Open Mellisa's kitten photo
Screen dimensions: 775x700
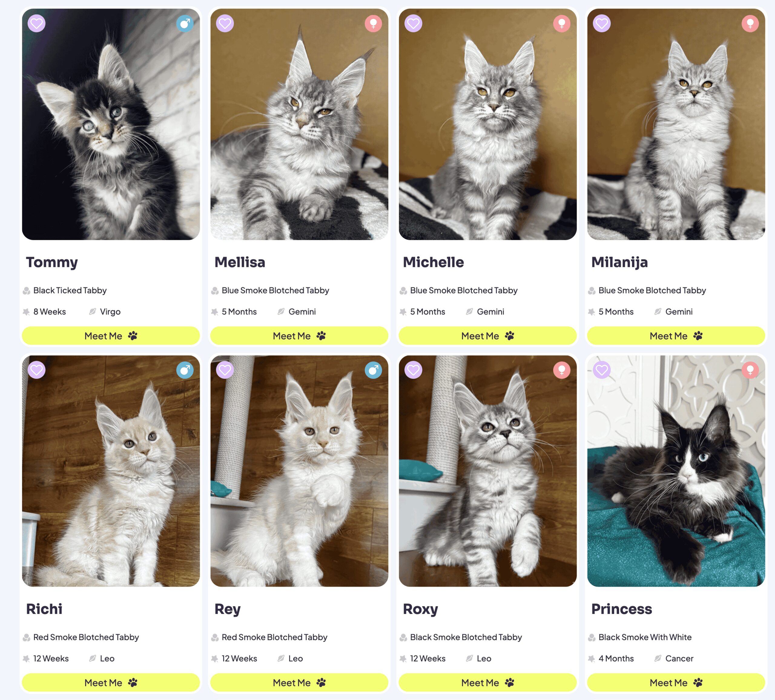(x=299, y=124)
